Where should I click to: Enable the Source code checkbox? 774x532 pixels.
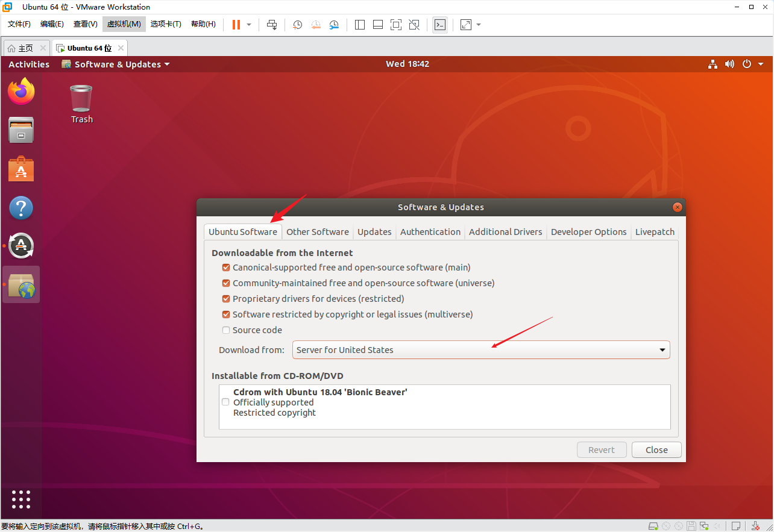tap(226, 330)
